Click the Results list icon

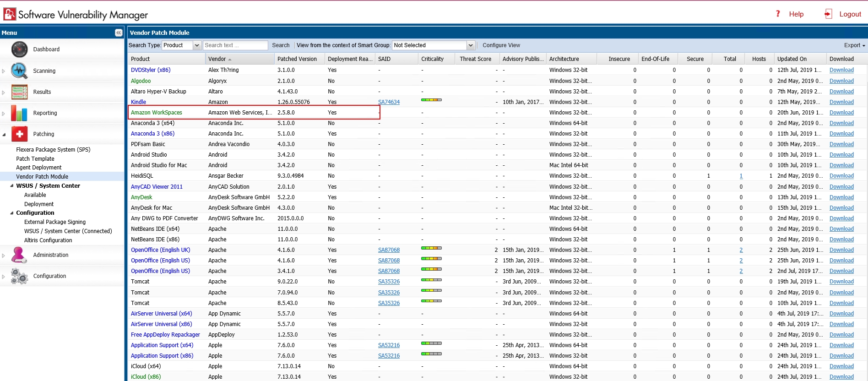(x=19, y=92)
